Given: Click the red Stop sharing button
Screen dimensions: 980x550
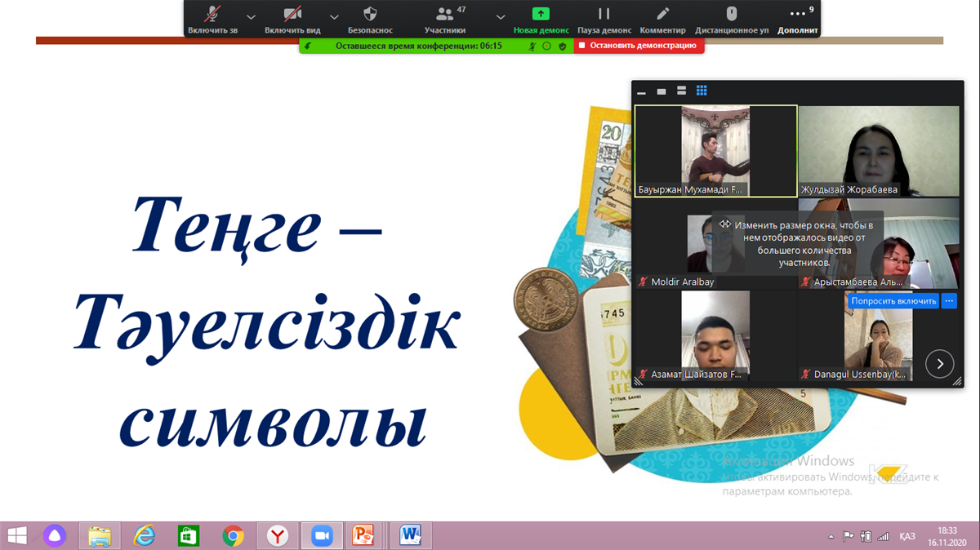Looking at the screenshot, I should (x=637, y=46).
